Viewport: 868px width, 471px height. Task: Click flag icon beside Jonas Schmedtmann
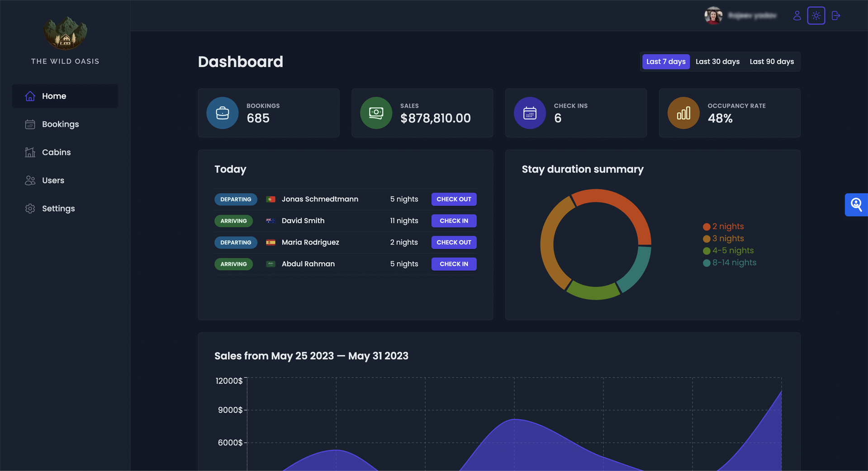[270, 199]
